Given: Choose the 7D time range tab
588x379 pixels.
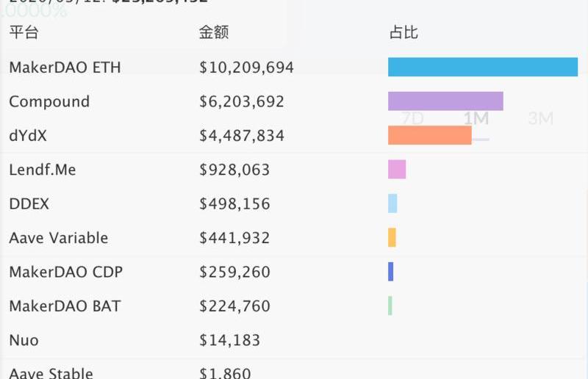Looking at the screenshot, I should [412, 118].
